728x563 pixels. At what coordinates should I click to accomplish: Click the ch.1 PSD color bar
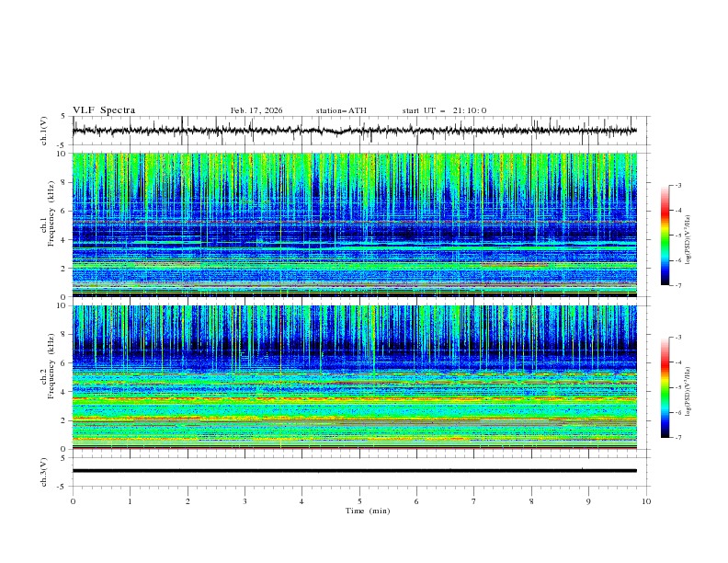pyautogui.click(x=665, y=235)
